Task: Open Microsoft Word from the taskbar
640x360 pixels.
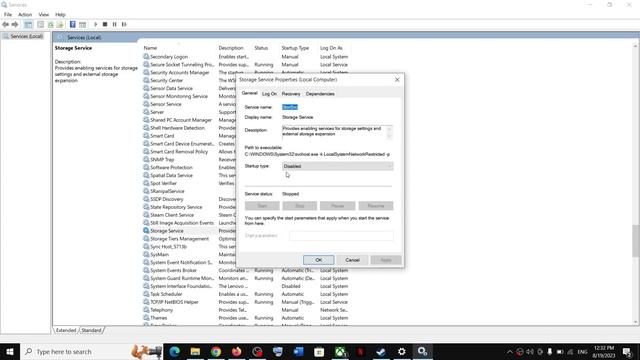Action: pos(298,351)
